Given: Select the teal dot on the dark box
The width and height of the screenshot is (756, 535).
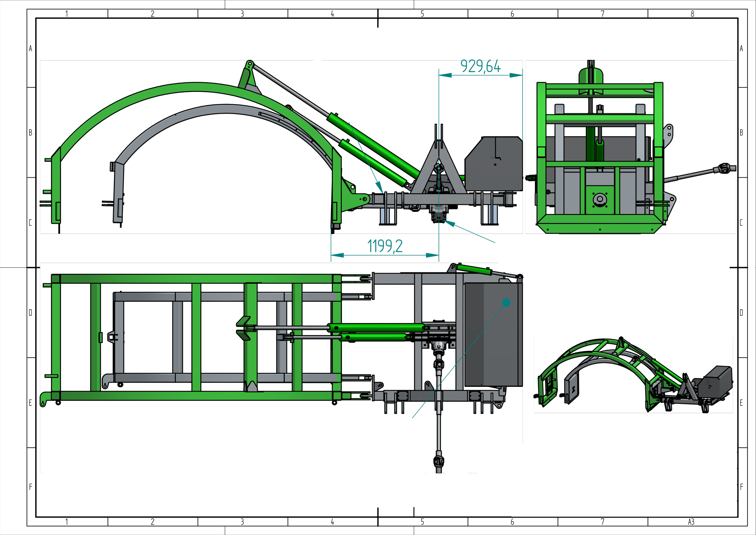Looking at the screenshot, I should pyautogui.click(x=506, y=303).
